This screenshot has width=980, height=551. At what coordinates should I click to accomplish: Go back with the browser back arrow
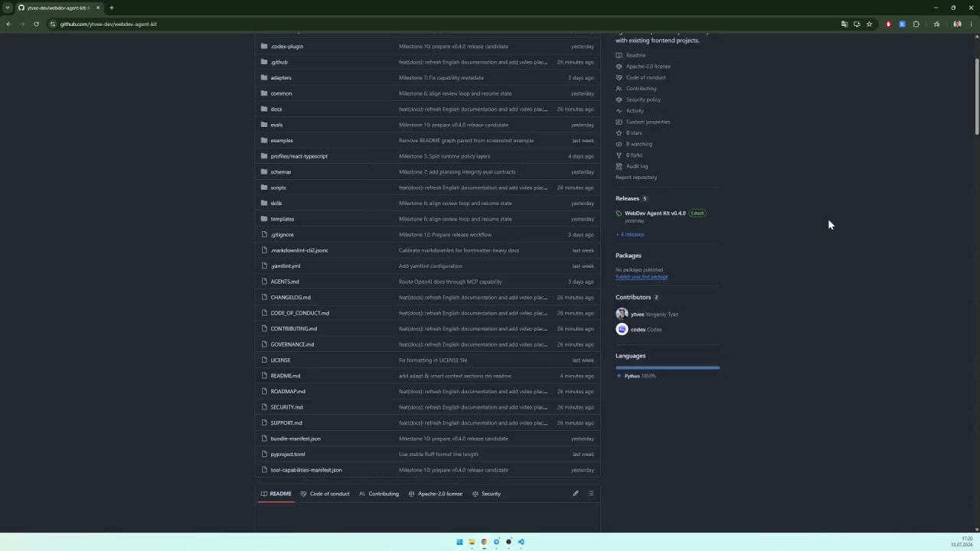click(x=8, y=24)
